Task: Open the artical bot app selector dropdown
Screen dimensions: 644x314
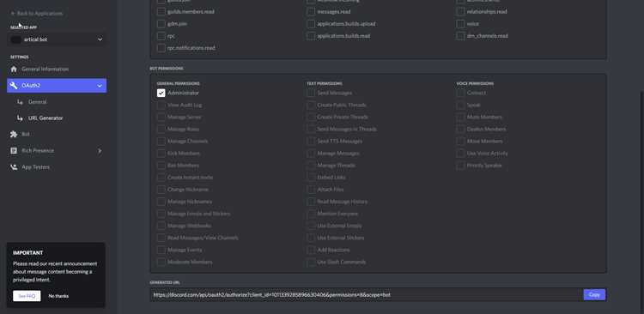Action: (57, 39)
